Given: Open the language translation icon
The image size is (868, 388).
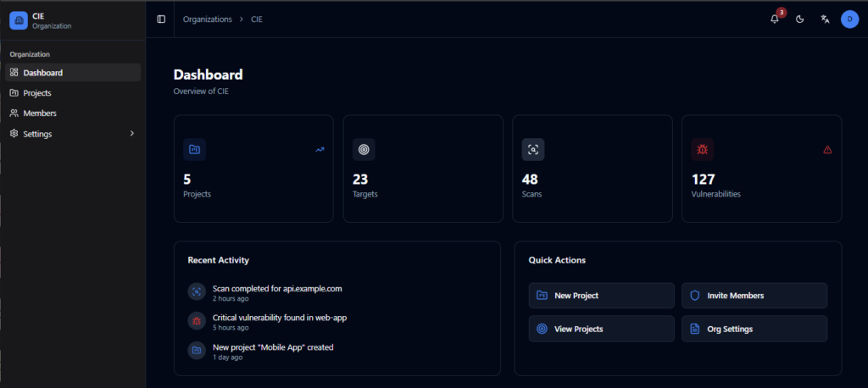Looking at the screenshot, I should 825,19.
